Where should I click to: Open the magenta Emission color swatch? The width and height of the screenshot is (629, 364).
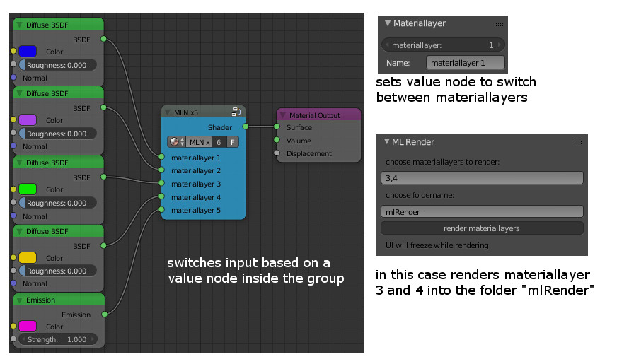coord(28,327)
